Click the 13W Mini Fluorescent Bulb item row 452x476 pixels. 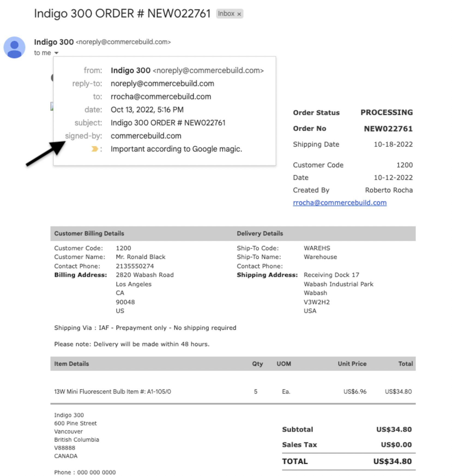click(x=233, y=391)
